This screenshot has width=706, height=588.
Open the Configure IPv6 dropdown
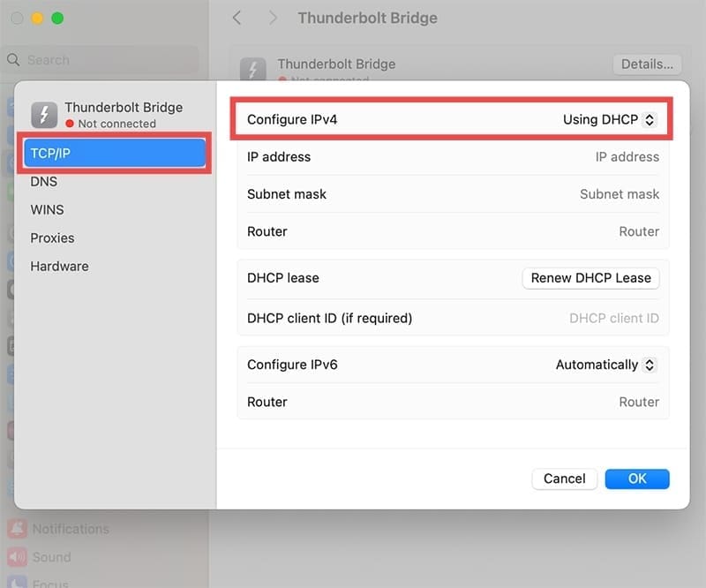click(x=606, y=365)
